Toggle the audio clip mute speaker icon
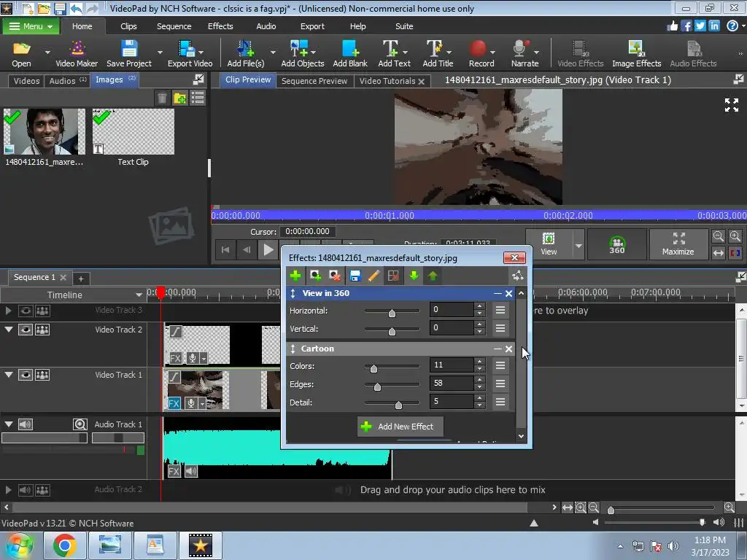 pos(191,472)
